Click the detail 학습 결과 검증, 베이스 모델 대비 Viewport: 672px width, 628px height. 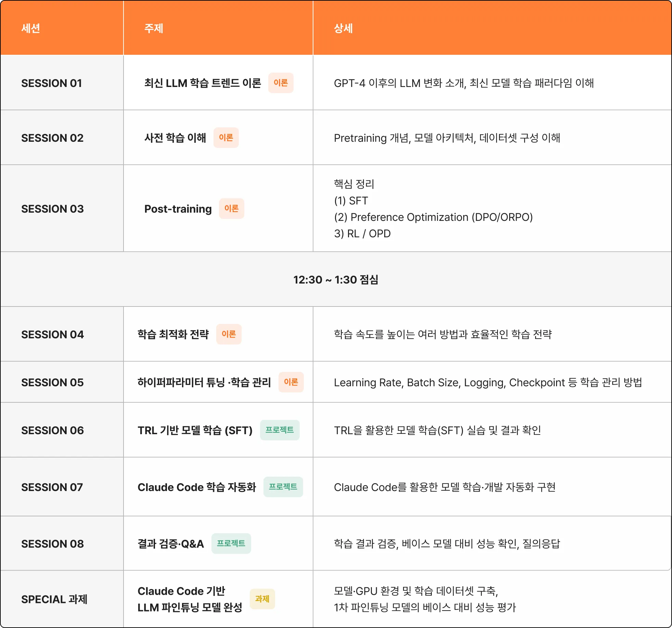(447, 544)
